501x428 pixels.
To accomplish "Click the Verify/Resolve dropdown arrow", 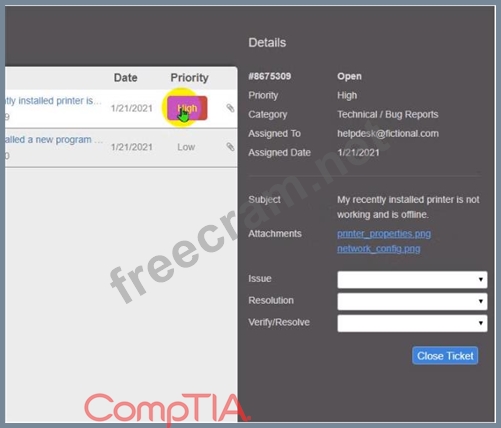I will pyautogui.click(x=480, y=323).
